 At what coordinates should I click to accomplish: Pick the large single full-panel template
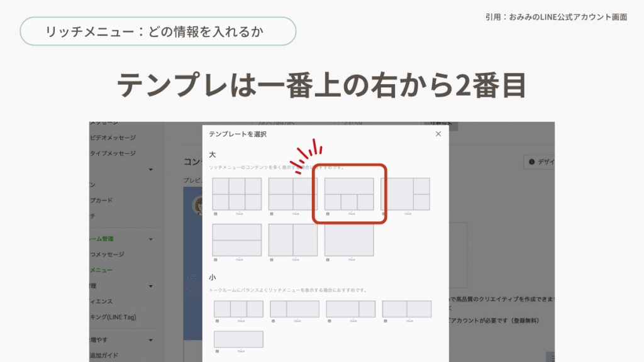(349, 239)
